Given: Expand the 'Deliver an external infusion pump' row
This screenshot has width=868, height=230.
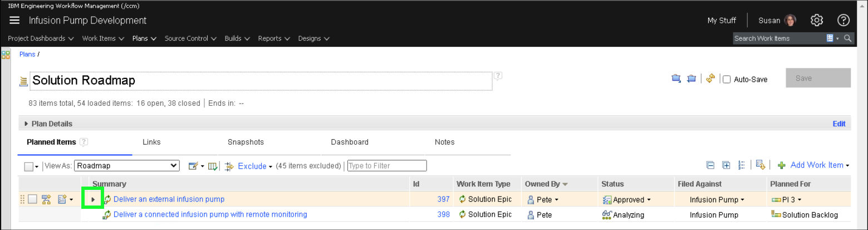Looking at the screenshot, I should click(93, 199).
